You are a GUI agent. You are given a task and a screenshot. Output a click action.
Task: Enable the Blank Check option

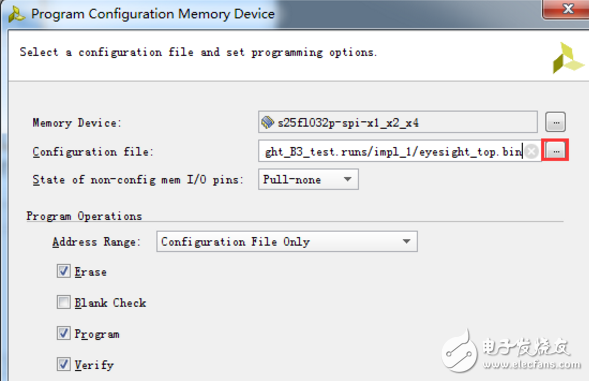click(63, 302)
